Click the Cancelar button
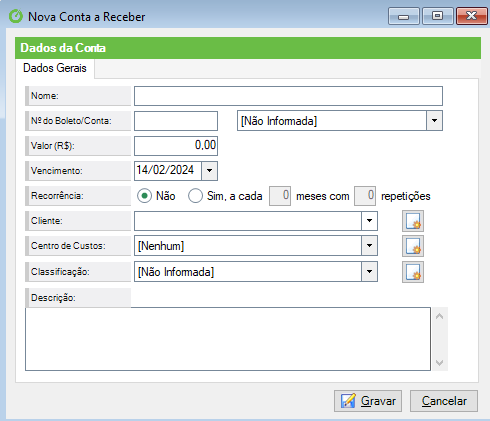The height and width of the screenshot is (421, 490). point(444,401)
